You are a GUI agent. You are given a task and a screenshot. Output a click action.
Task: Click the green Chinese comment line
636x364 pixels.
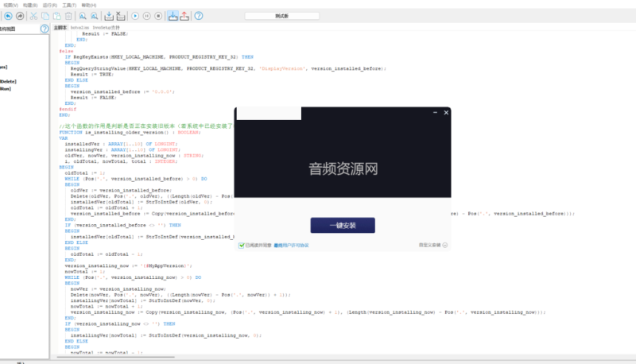coord(146,126)
